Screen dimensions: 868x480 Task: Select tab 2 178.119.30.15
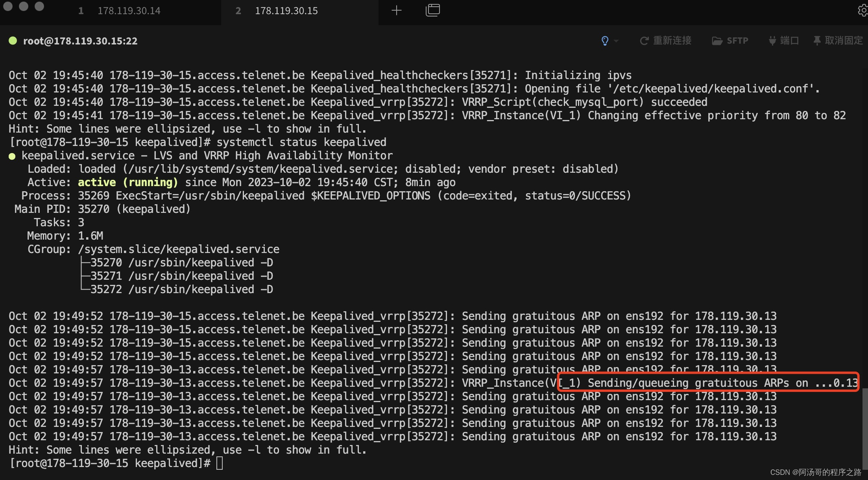pos(286,11)
